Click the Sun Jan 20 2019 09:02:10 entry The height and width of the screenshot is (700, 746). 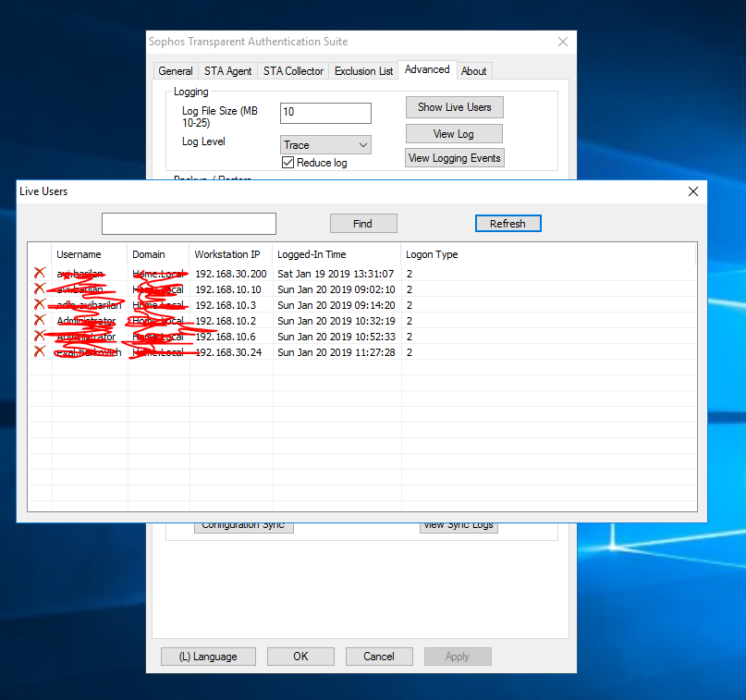336,289
